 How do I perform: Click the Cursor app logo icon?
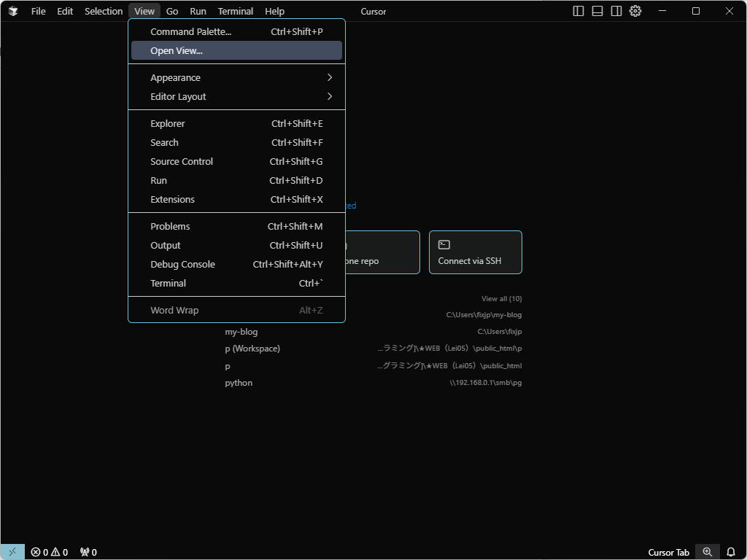click(13, 11)
